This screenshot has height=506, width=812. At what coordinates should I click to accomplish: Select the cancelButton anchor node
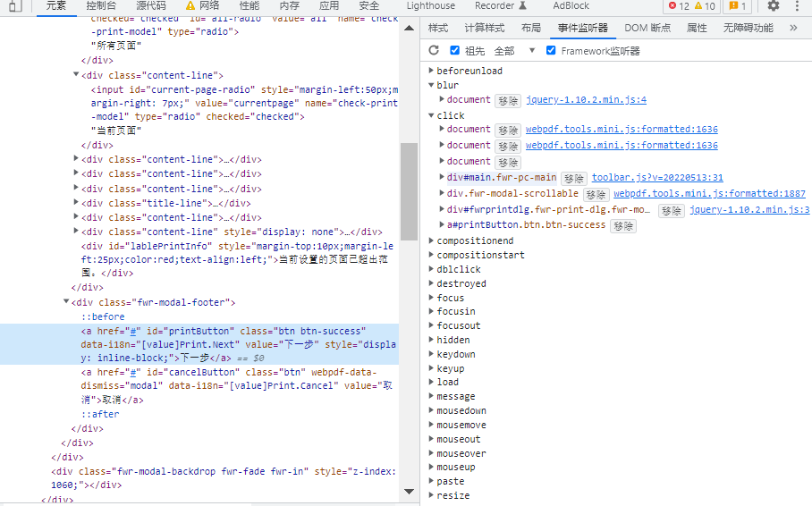[236, 386]
